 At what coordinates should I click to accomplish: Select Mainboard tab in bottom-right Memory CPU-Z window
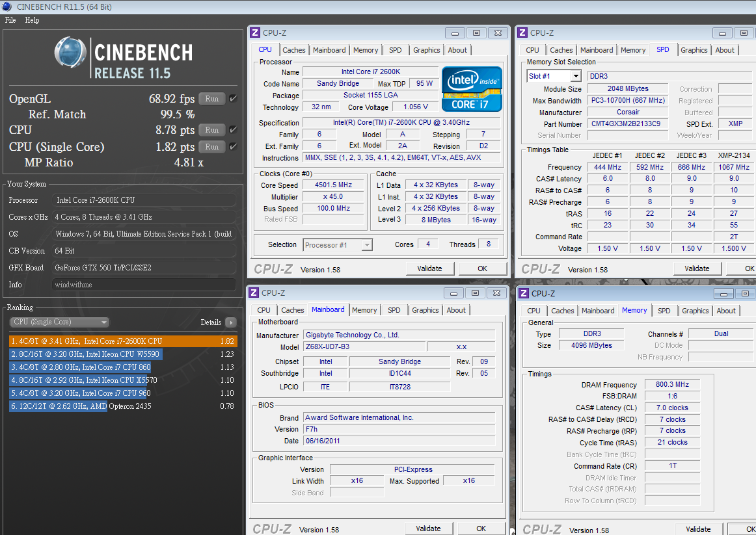point(598,311)
